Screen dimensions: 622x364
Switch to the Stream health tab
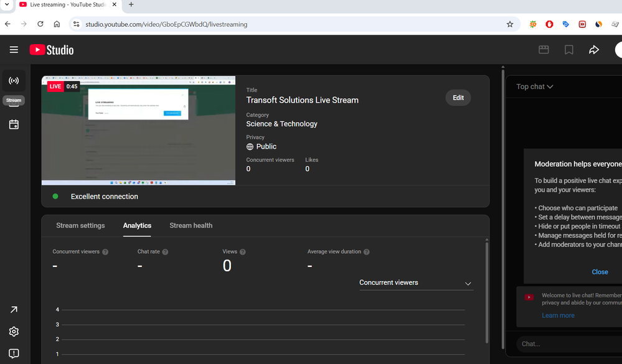point(191,225)
